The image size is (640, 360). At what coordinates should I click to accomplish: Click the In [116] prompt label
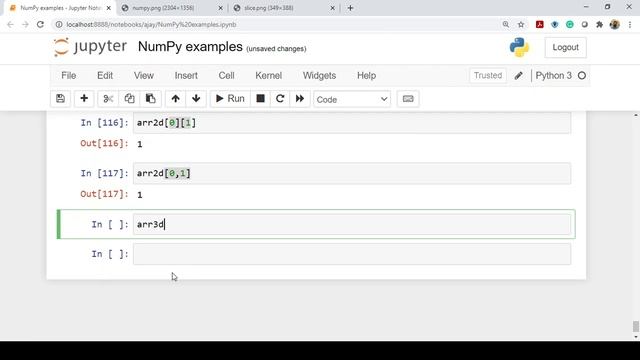pos(104,123)
